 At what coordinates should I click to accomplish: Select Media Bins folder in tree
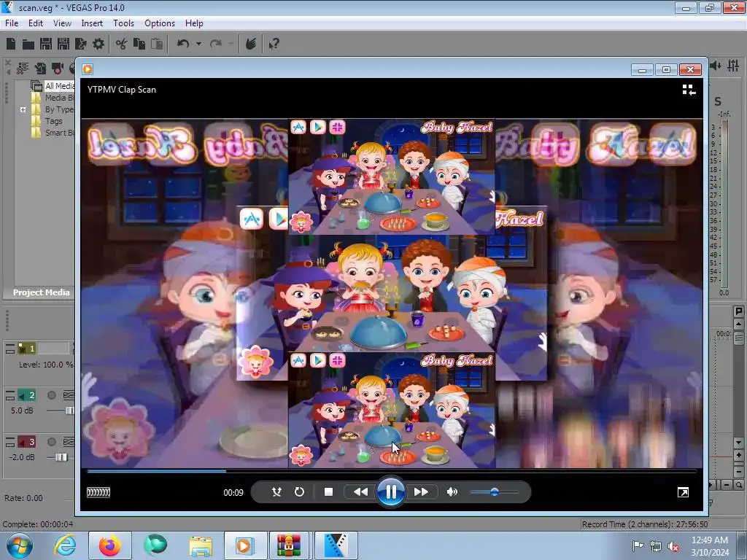tap(60, 98)
